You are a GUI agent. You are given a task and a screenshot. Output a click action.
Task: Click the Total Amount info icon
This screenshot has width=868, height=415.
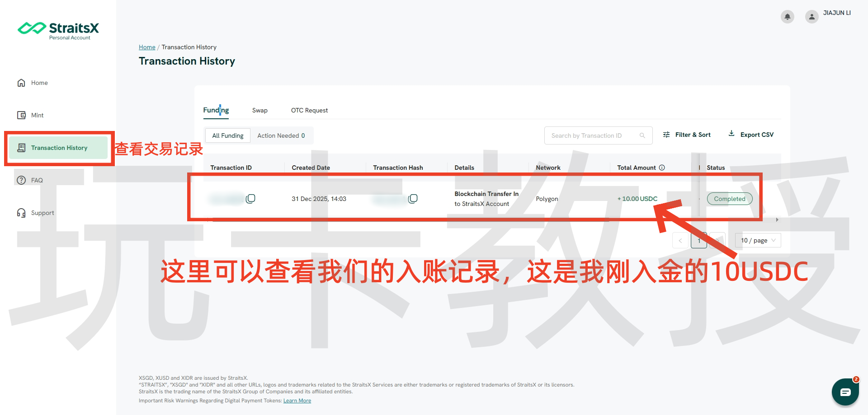(x=662, y=168)
